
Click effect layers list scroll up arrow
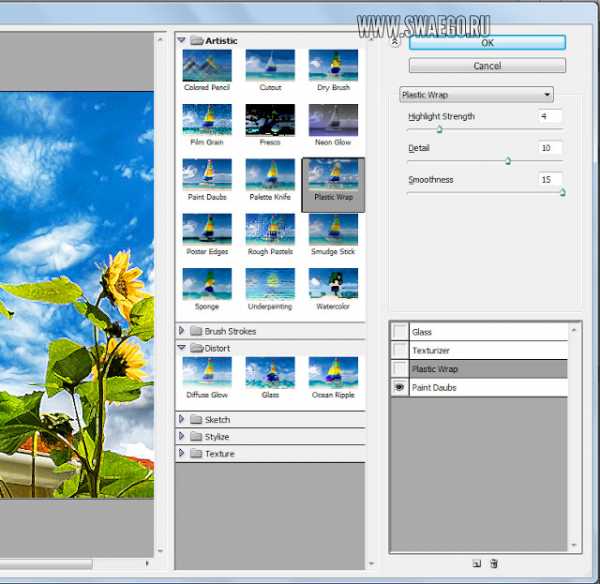point(574,330)
